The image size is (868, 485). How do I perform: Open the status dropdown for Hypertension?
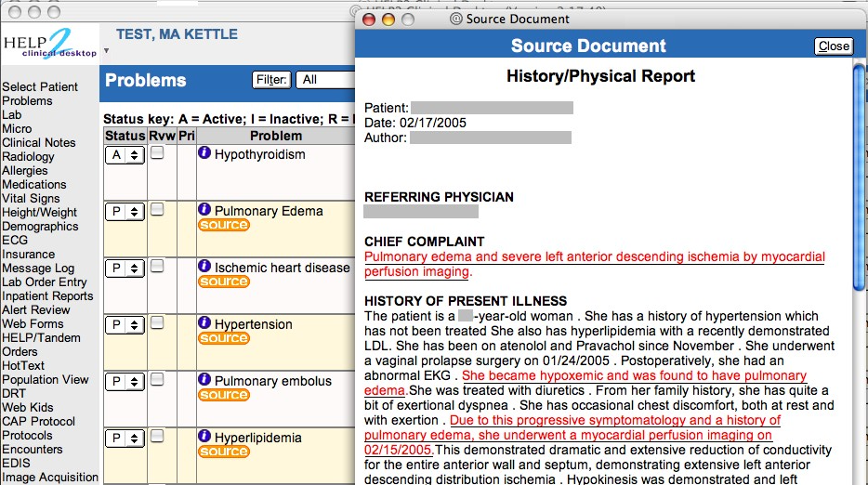(125, 325)
